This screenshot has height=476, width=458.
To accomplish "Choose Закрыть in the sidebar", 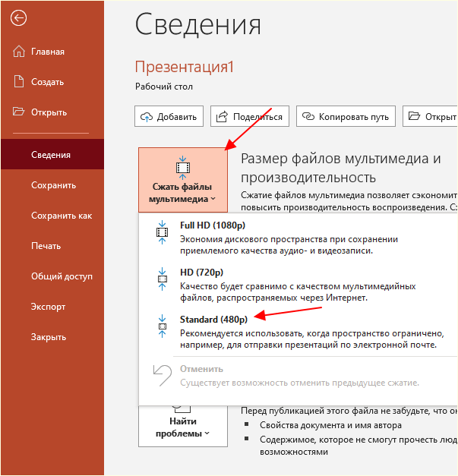I will click(x=52, y=336).
